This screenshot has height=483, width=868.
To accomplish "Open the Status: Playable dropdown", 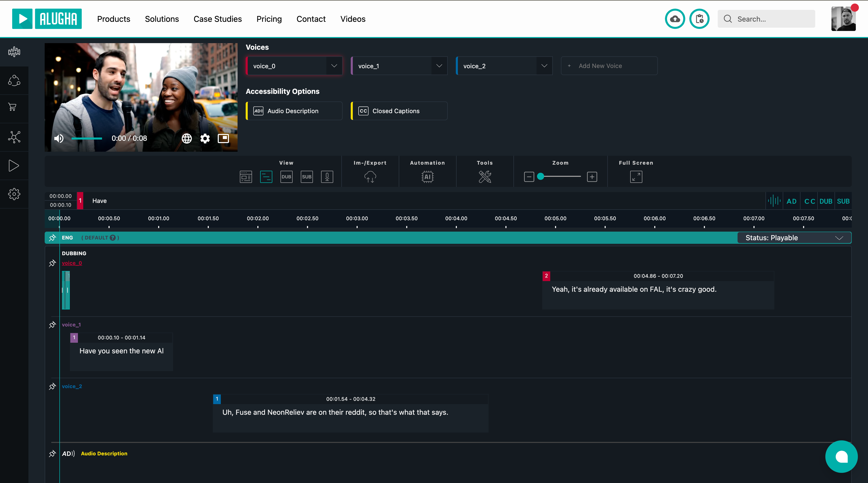I will point(794,238).
